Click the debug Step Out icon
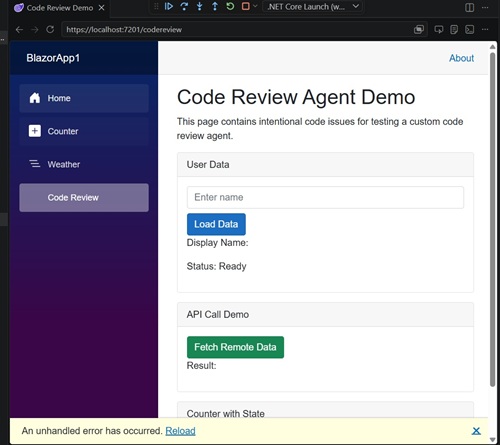 tap(215, 6)
